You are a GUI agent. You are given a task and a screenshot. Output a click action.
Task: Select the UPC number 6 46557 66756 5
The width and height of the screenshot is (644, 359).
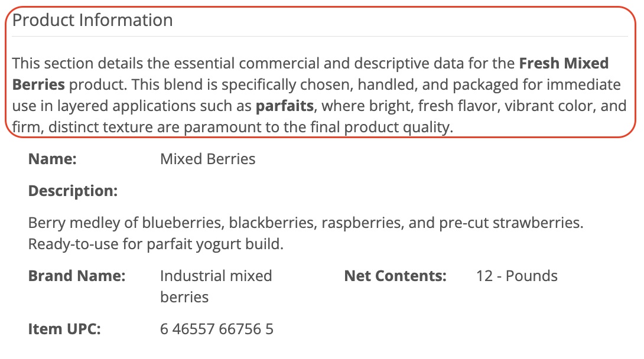coord(216,329)
